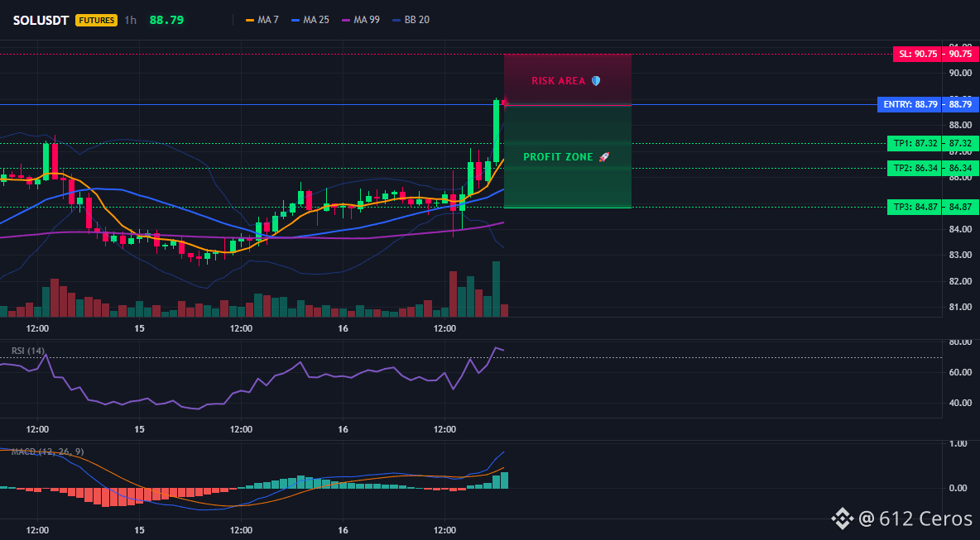Viewport: 980px width, 540px height.
Task: Select the TP2: 86.34 label
Action: pos(915,169)
